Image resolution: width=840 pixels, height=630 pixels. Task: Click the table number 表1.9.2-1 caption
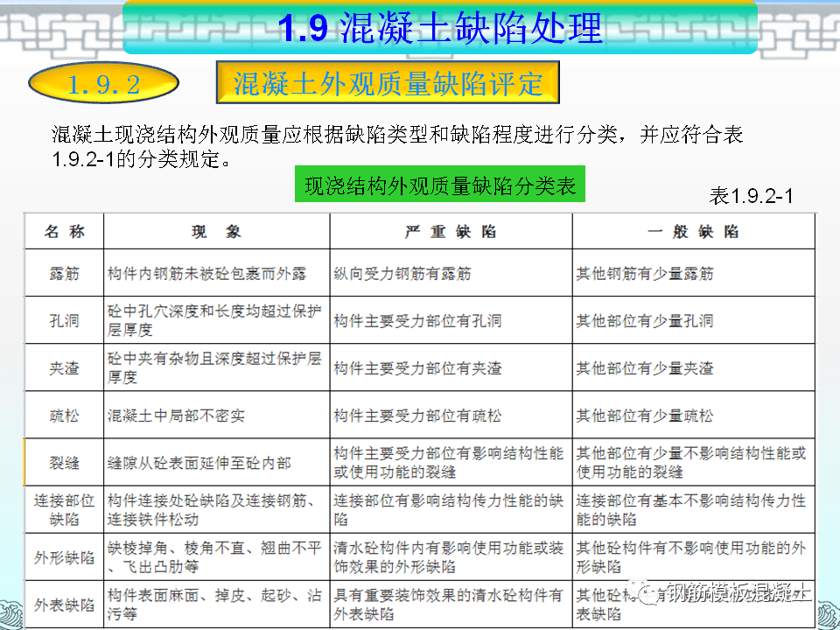click(750, 196)
